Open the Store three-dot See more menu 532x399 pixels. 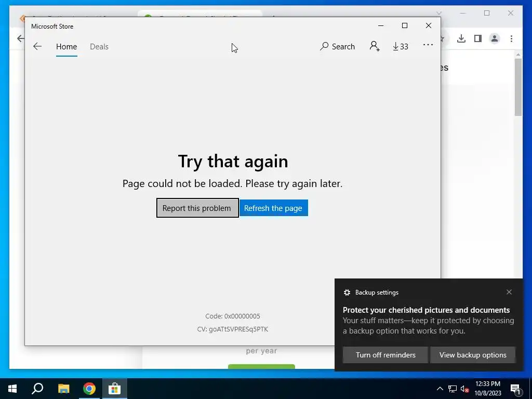click(x=428, y=45)
